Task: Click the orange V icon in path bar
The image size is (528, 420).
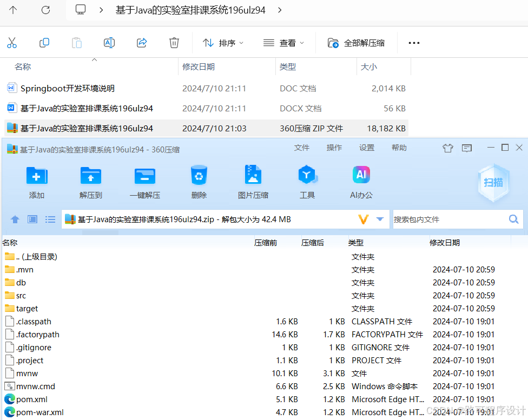Action: [364, 219]
